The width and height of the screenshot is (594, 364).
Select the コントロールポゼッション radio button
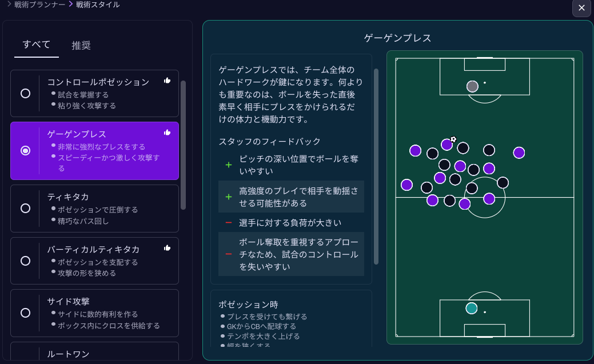point(25,93)
